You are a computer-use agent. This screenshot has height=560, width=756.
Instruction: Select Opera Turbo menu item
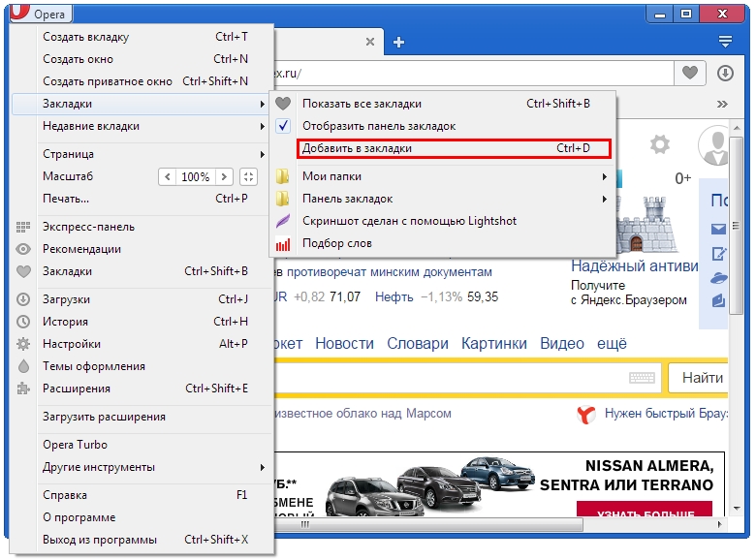[x=142, y=445]
